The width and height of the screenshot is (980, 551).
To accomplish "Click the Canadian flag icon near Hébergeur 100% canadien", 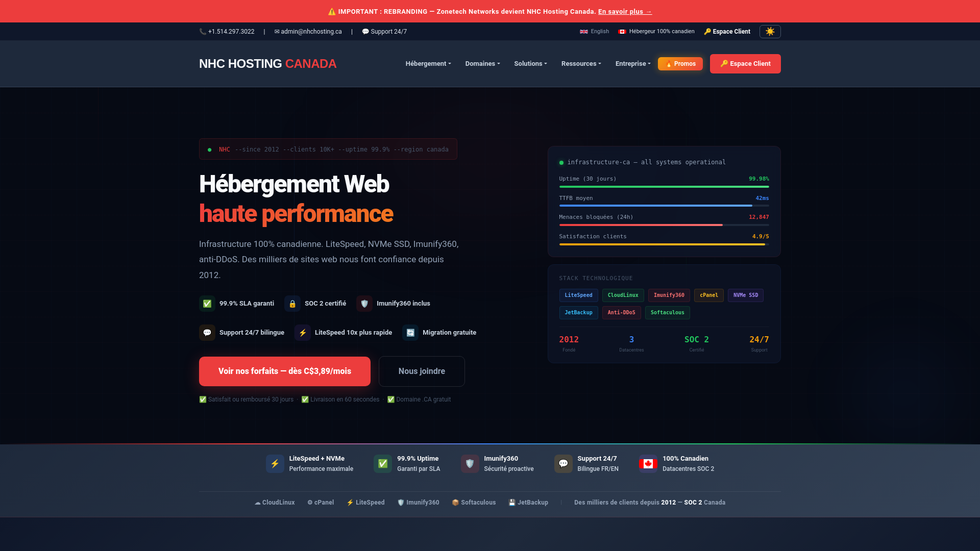I will coord(622,32).
